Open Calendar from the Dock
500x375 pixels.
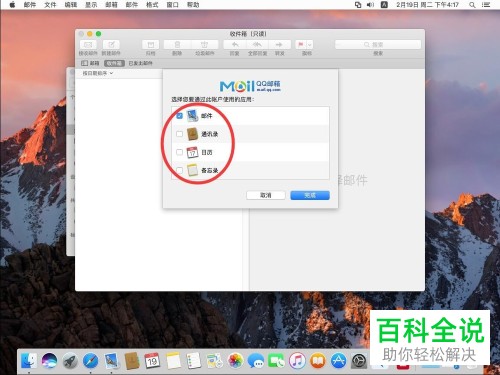click(152, 361)
